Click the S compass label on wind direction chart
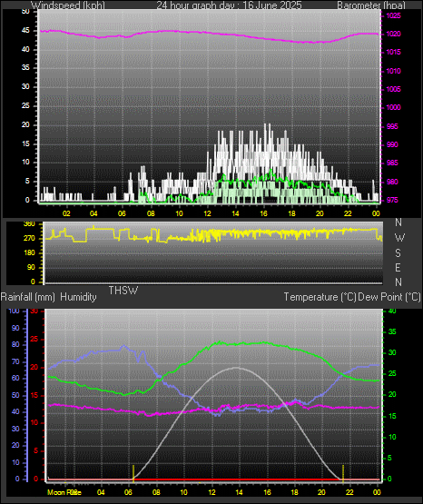The image size is (423, 504). (x=398, y=253)
